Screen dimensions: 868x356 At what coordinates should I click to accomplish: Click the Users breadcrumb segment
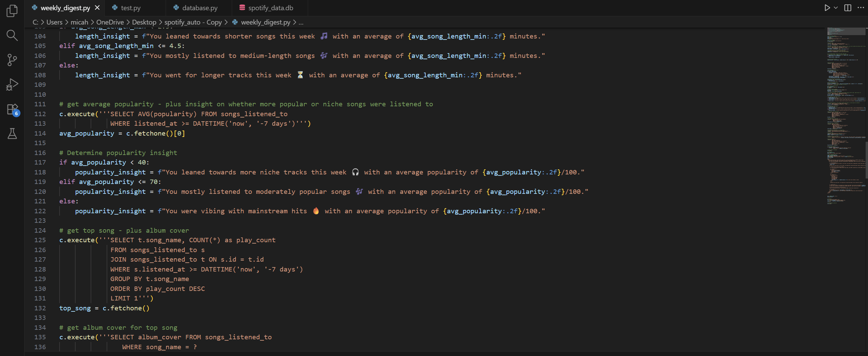(55, 22)
